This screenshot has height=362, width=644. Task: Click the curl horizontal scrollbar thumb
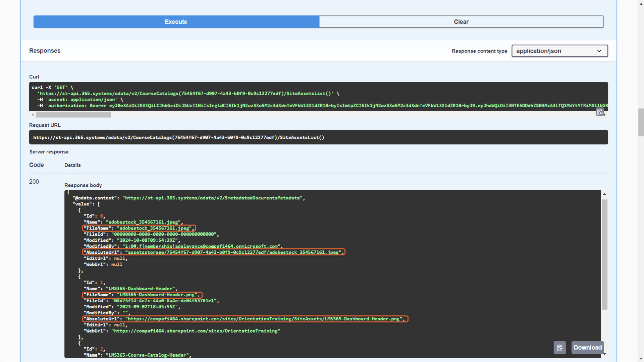(x=73, y=115)
